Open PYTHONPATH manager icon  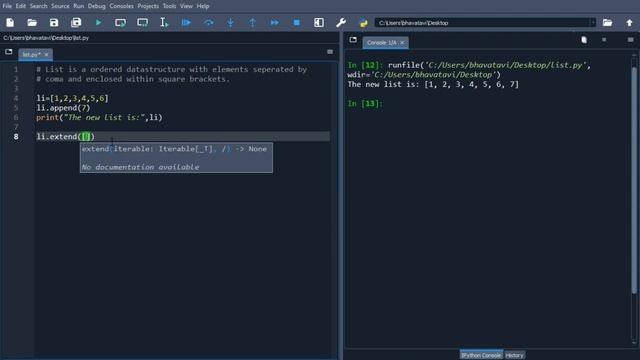363,23
